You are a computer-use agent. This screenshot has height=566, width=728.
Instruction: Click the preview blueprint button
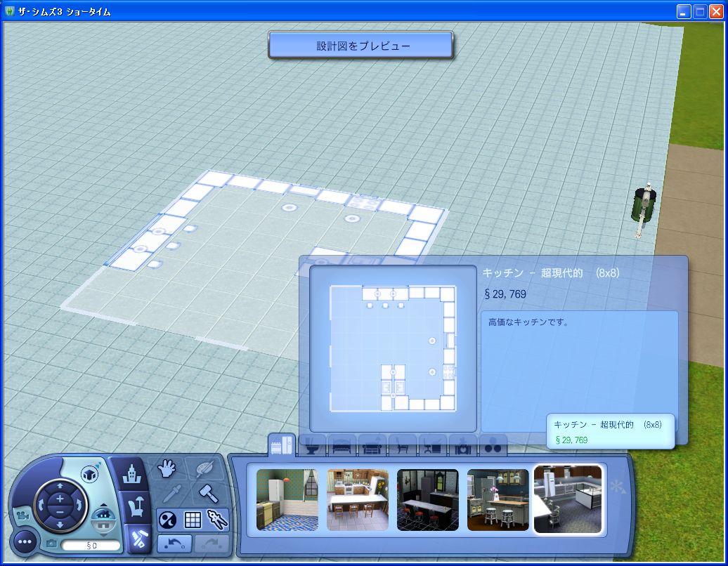click(x=360, y=45)
